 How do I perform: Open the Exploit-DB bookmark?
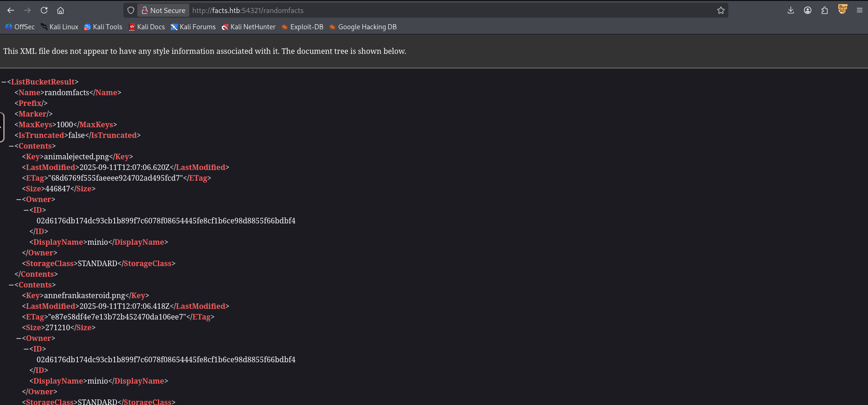pos(302,27)
